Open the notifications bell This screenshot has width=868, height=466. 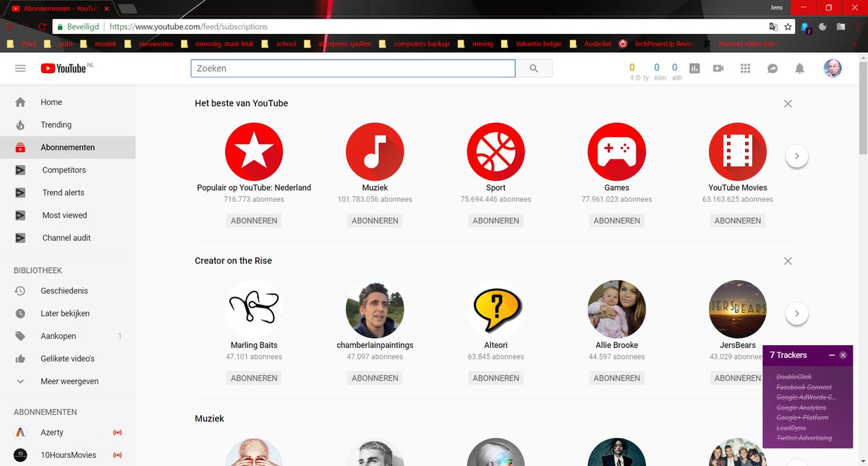(799, 68)
